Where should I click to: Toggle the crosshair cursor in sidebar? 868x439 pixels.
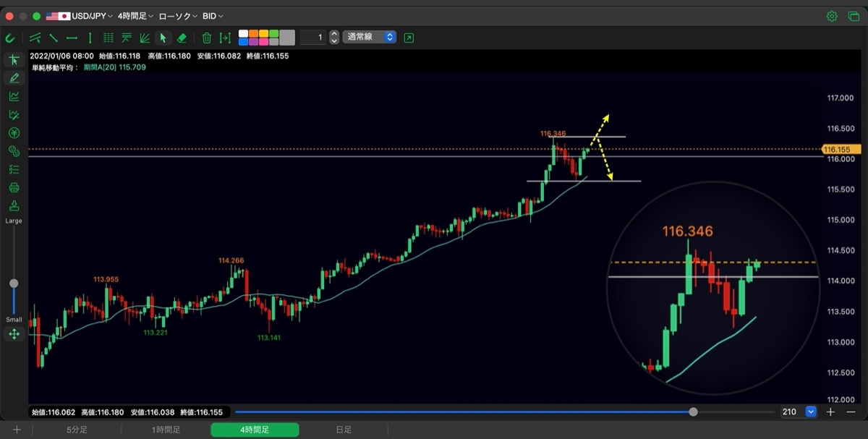[14, 59]
